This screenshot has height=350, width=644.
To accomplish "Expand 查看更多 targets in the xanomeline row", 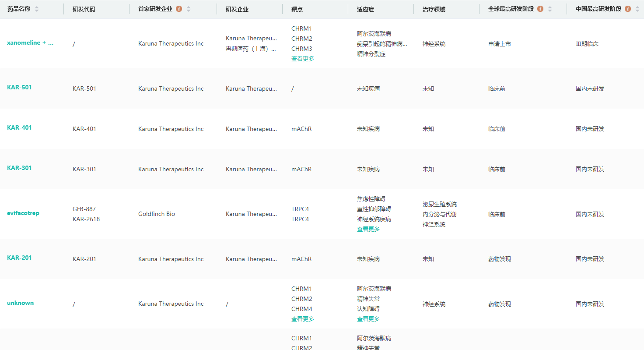I will (x=303, y=59).
